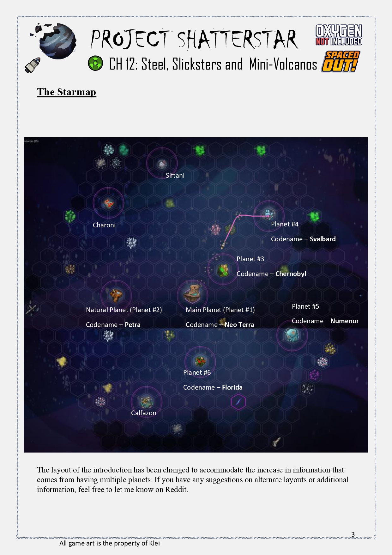Click the Calfazon planetoid icon

tap(147, 402)
